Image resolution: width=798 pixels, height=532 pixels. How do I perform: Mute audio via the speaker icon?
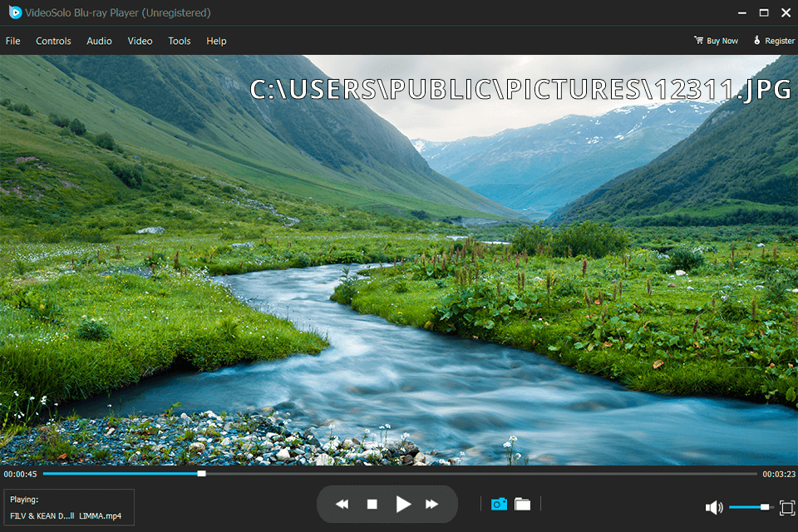click(713, 506)
